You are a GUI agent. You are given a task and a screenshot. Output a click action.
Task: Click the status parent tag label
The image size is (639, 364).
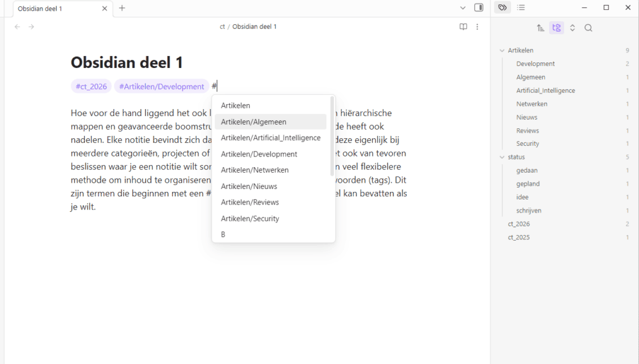[x=516, y=157]
